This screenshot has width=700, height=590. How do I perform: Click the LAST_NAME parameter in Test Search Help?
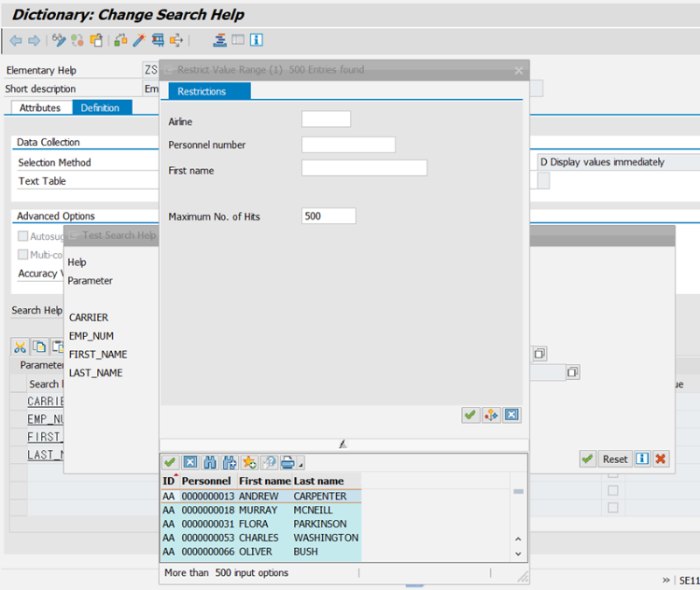(95, 373)
